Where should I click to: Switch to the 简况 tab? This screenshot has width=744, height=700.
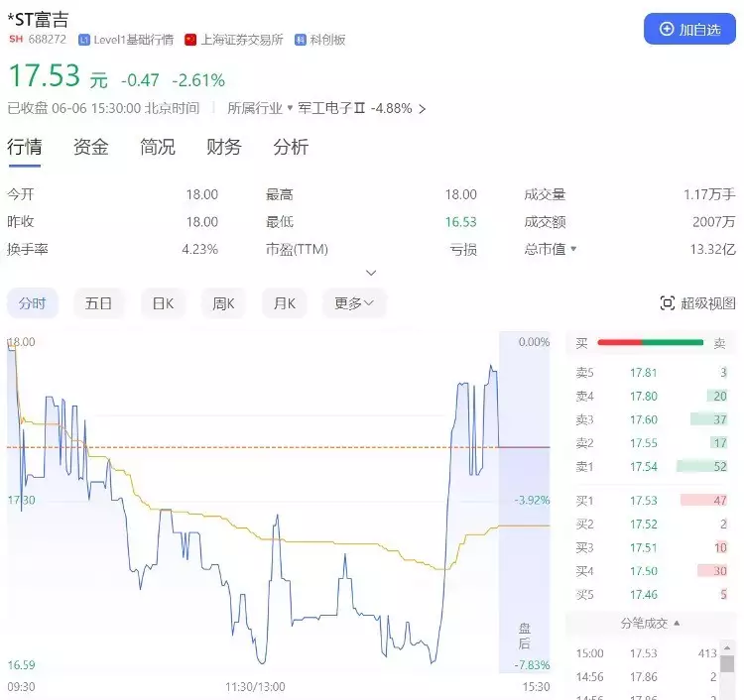pos(158,147)
